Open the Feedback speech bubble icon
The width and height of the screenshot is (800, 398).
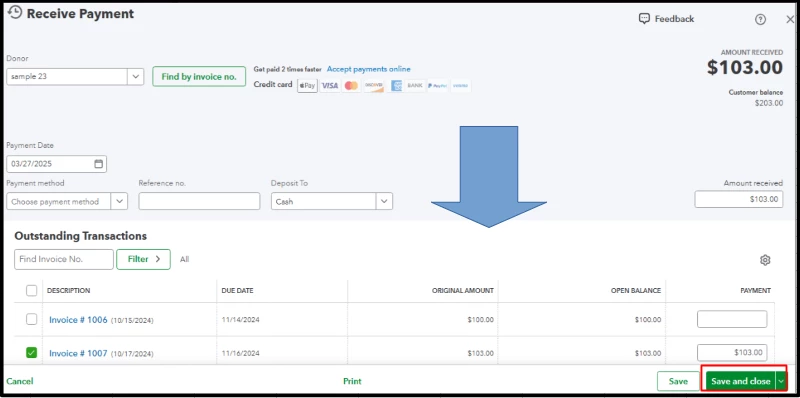(644, 19)
